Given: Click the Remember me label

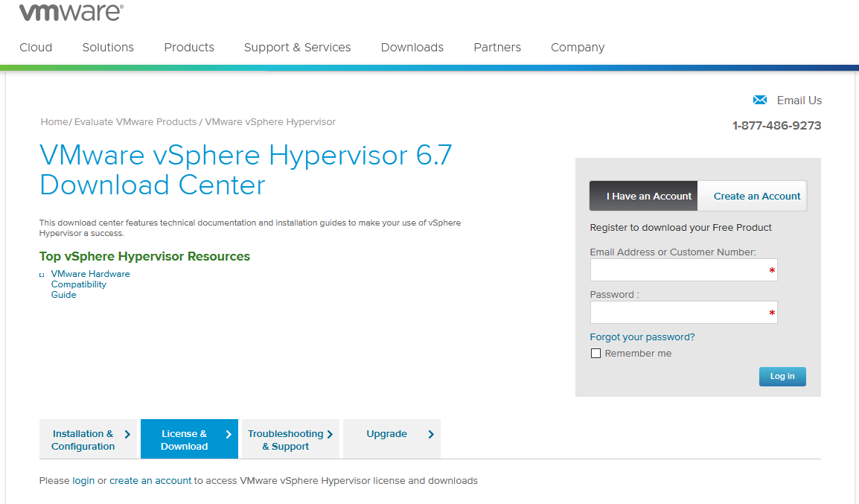Looking at the screenshot, I should [638, 354].
